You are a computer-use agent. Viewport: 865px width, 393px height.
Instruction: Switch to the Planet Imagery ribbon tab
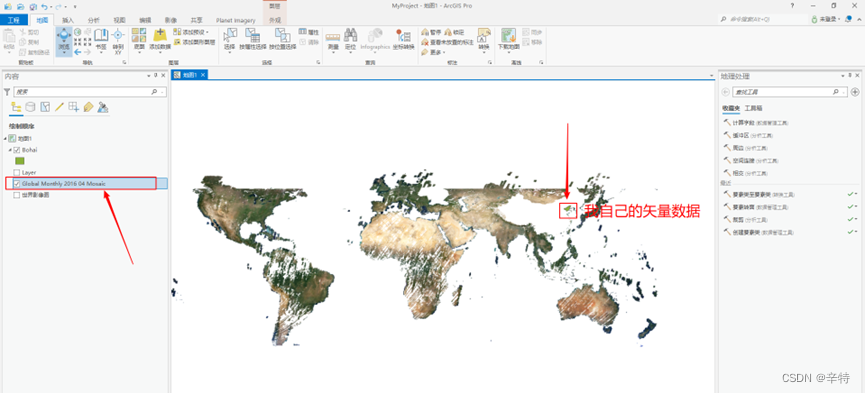236,20
